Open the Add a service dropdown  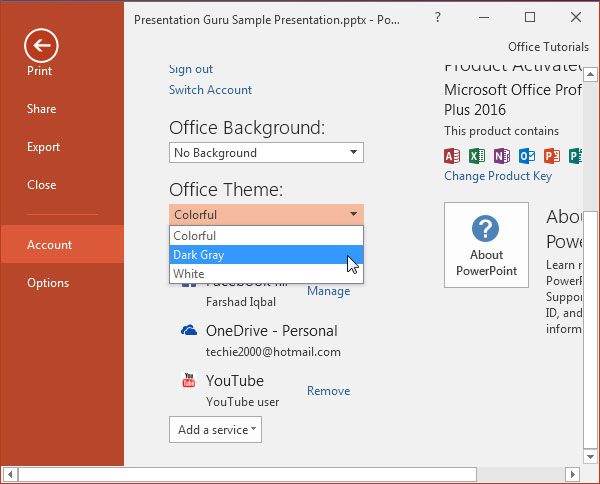(215, 430)
